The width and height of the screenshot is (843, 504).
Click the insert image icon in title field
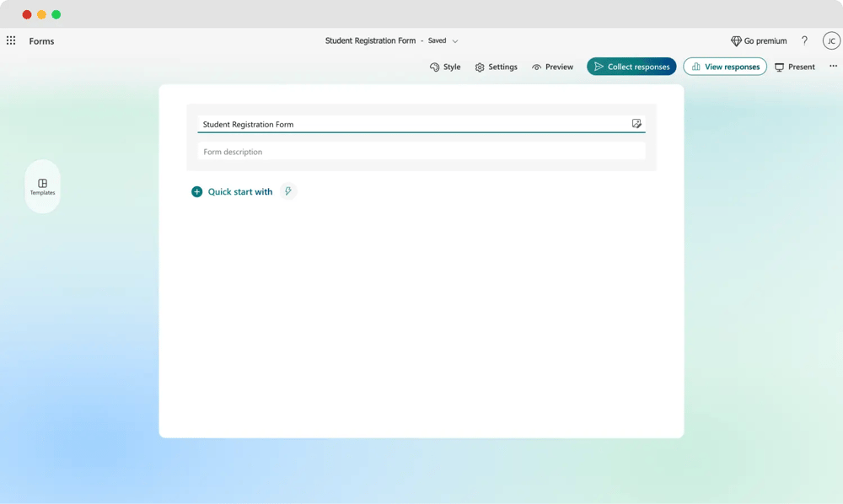(x=636, y=124)
